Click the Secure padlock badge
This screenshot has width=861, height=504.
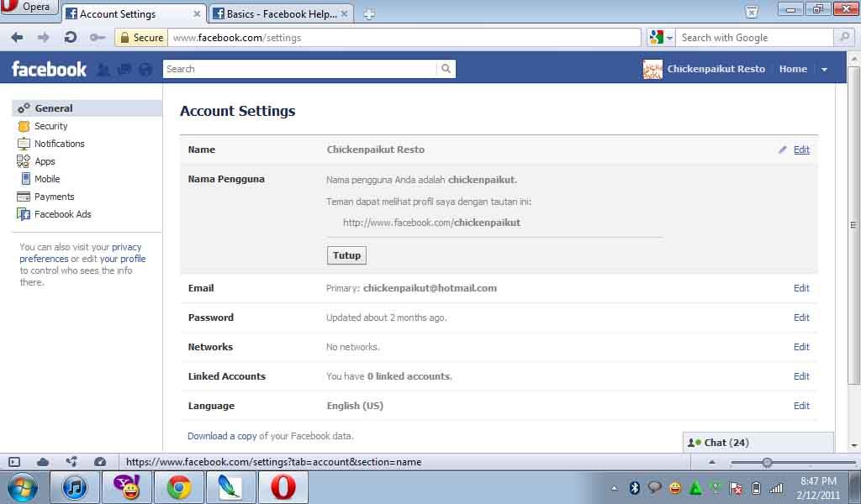pyautogui.click(x=140, y=37)
